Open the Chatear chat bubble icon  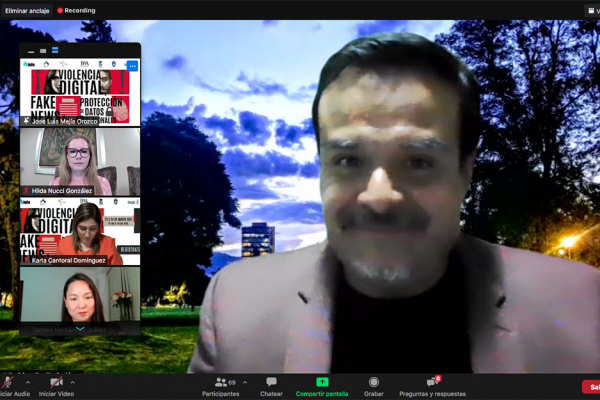coord(271,382)
